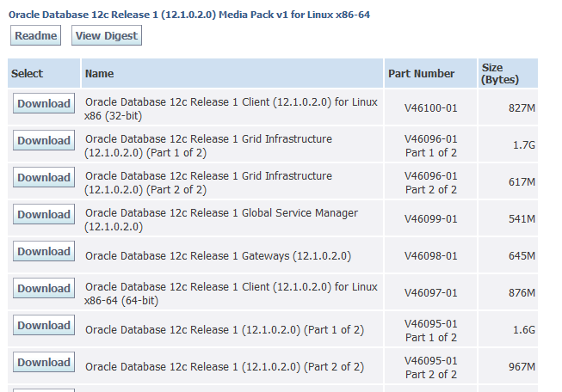Viewport: 562px width, 392px height.
Task: Click the 827M size value
Action: [x=522, y=107]
